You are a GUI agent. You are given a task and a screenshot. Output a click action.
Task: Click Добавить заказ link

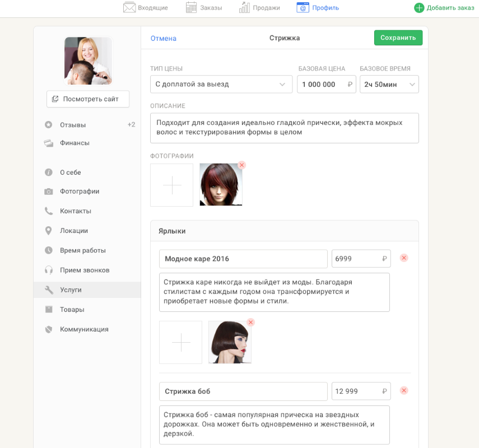tap(444, 8)
